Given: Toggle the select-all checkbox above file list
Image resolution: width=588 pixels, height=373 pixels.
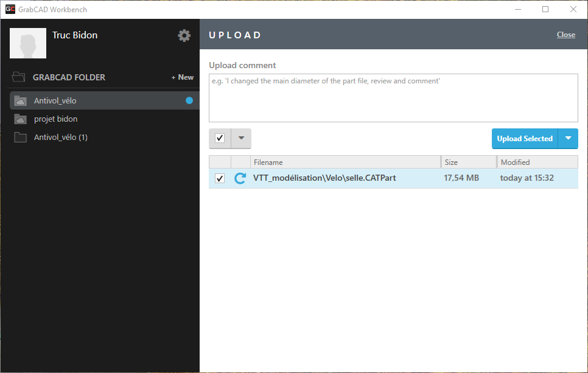Looking at the screenshot, I should [220, 138].
